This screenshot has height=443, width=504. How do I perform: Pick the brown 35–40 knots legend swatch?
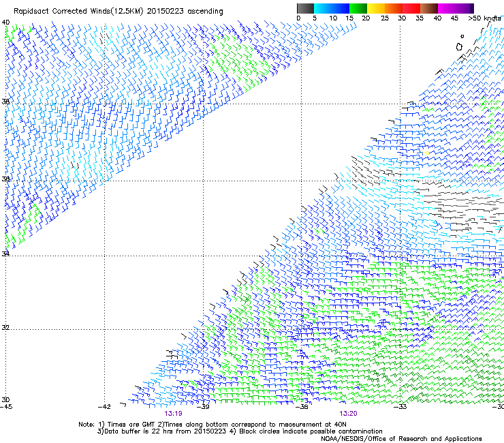(429, 8)
